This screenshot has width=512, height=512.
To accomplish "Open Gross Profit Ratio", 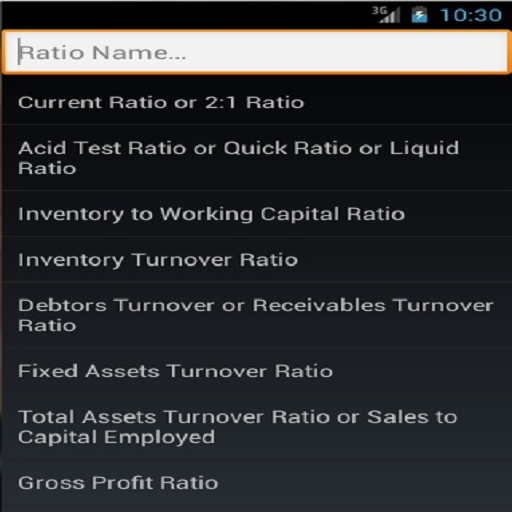I will [x=256, y=483].
